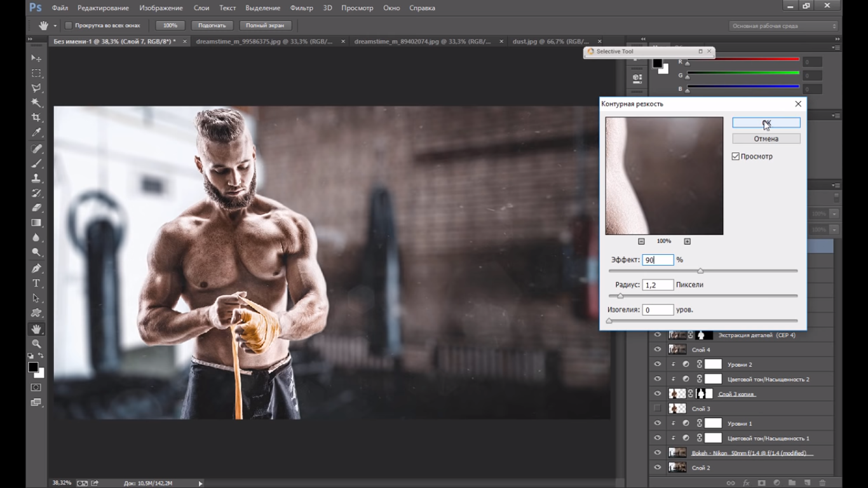Image resolution: width=868 pixels, height=488 pixels.
Task: Pick the Clone Stamp tool
Action: pos(36,178)
